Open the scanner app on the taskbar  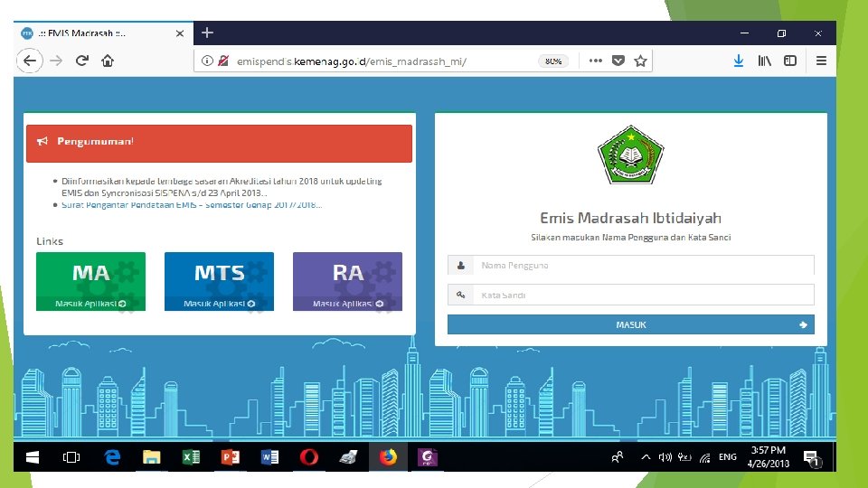[348, 457]
